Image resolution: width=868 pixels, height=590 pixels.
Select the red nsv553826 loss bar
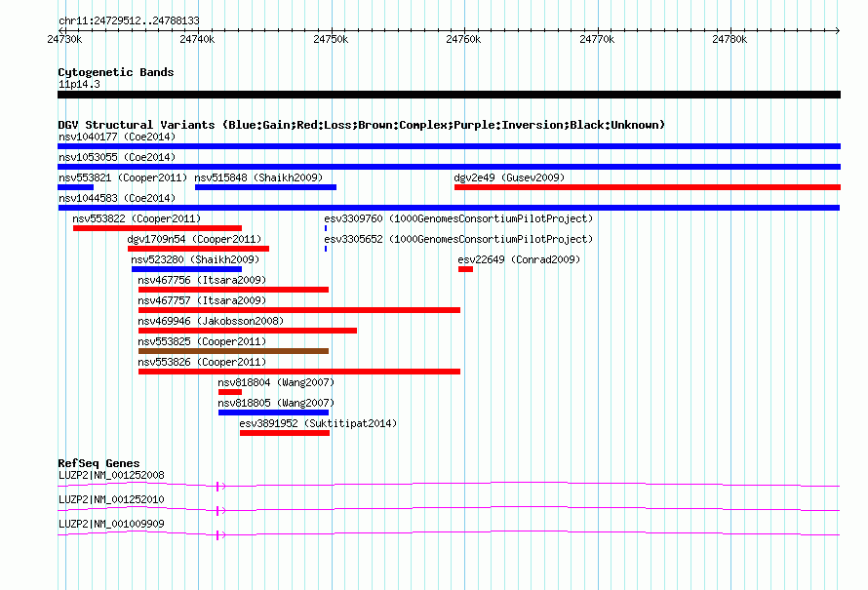coord(299,372)
